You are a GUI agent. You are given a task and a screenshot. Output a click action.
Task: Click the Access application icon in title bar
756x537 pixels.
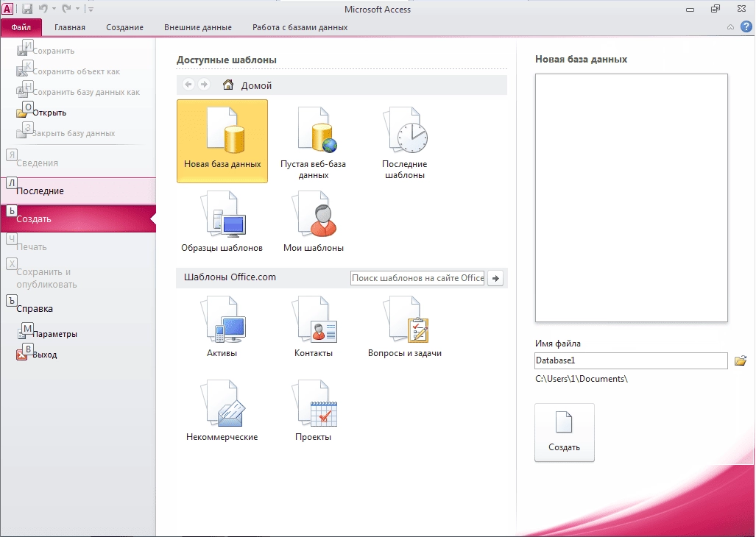(7, 8)
